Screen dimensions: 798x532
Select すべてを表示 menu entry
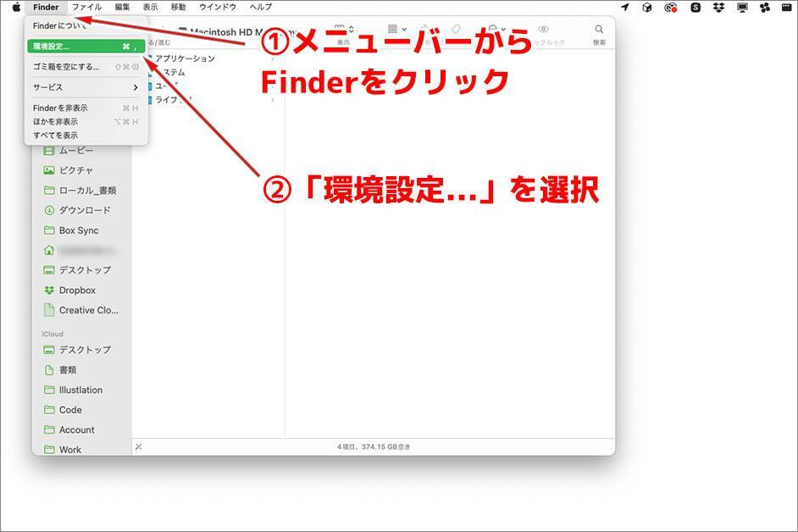(86, 136)
